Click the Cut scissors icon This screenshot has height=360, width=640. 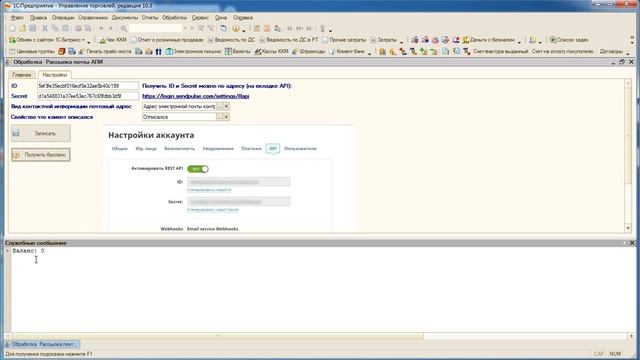(45, 29)
